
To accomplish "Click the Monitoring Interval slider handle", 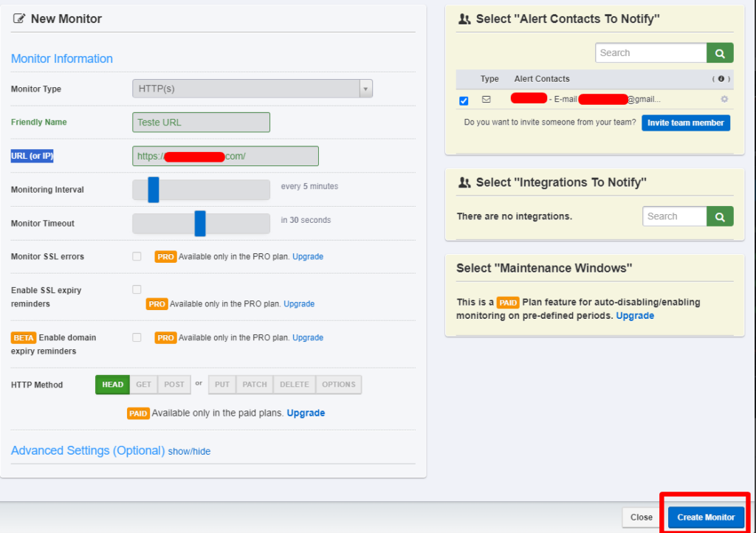I will pos(154,190).
